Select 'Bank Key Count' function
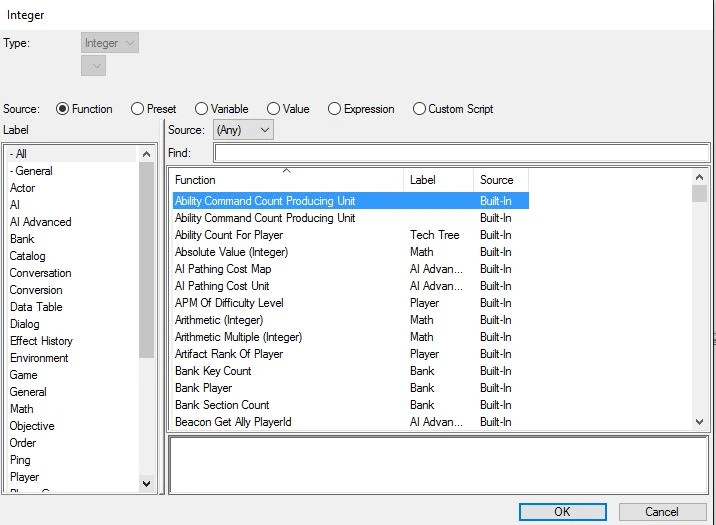Image resolution: width=716 pixels, height=525 pixels. coord(351,371)
